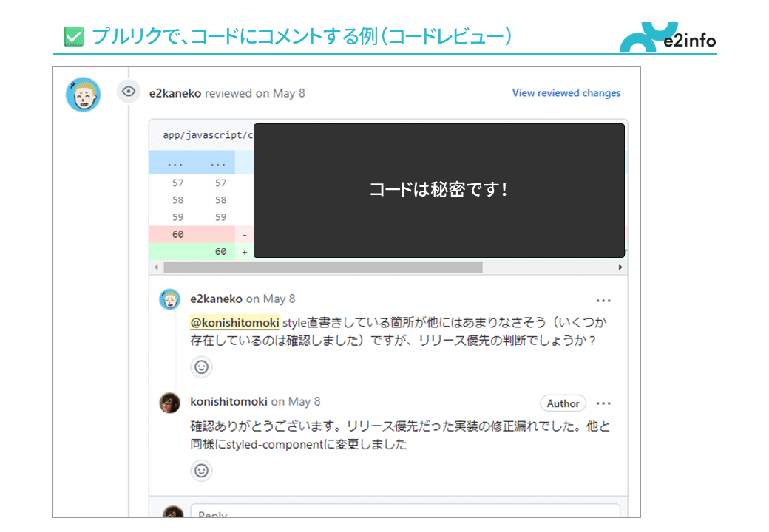Screen dimensions: 769x532
Task: Click the diff scrollbar's left arrow
Action: [155, 267]
